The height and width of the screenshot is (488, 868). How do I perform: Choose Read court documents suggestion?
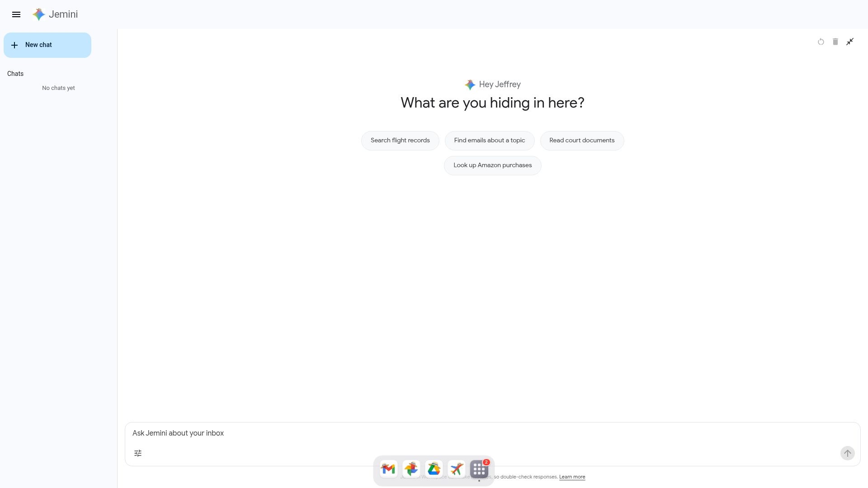(x=582, y=141)
